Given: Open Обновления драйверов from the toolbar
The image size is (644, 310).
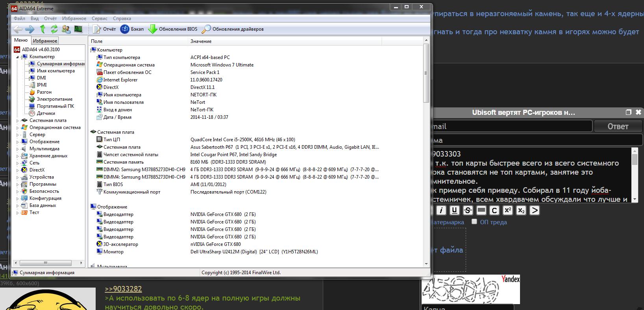Looking at the screenshot, I should point(233,29).
